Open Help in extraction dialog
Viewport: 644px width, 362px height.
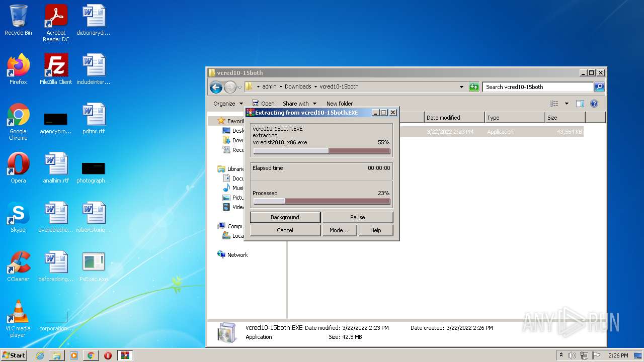click(x=375, y=230)
